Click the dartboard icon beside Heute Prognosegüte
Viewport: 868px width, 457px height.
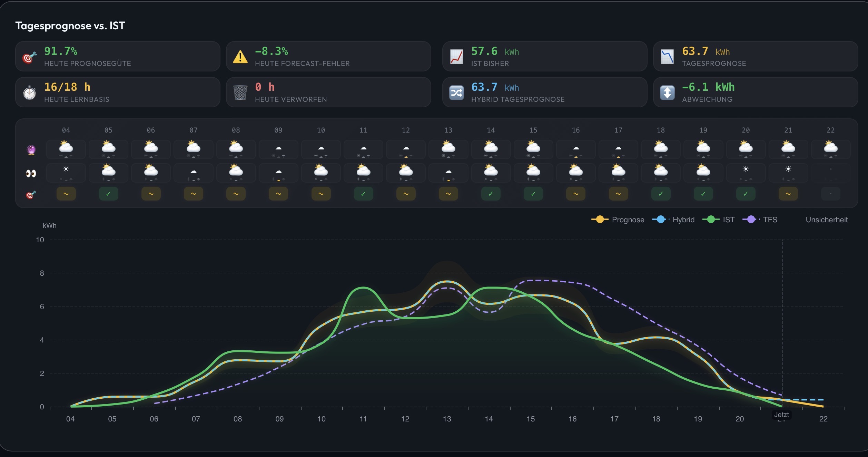pyautogui.click(x=29, y=57)
